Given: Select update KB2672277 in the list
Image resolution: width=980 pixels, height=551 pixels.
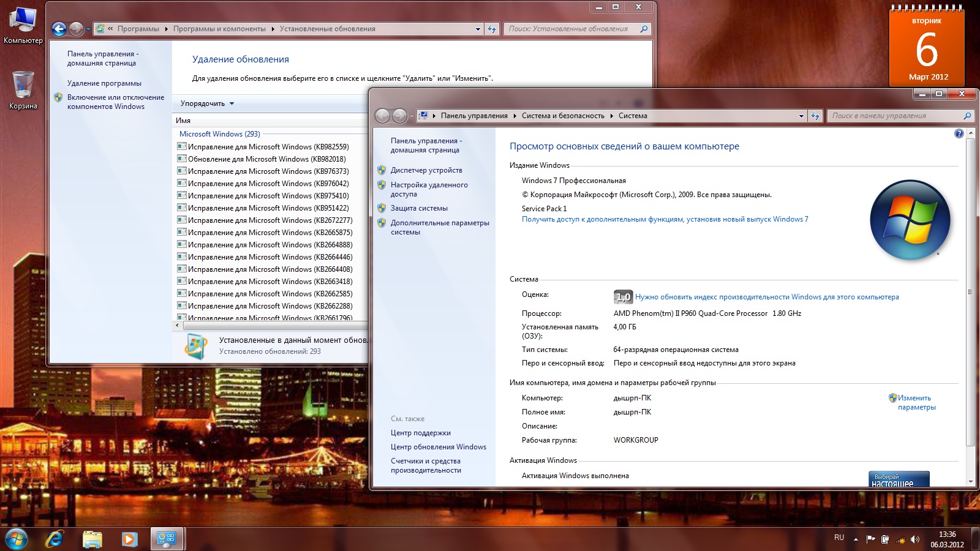Looking at the screenshot, I should pos(270,220).
